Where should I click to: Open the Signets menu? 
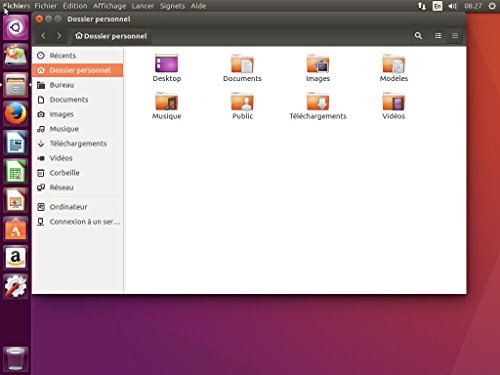172,6
